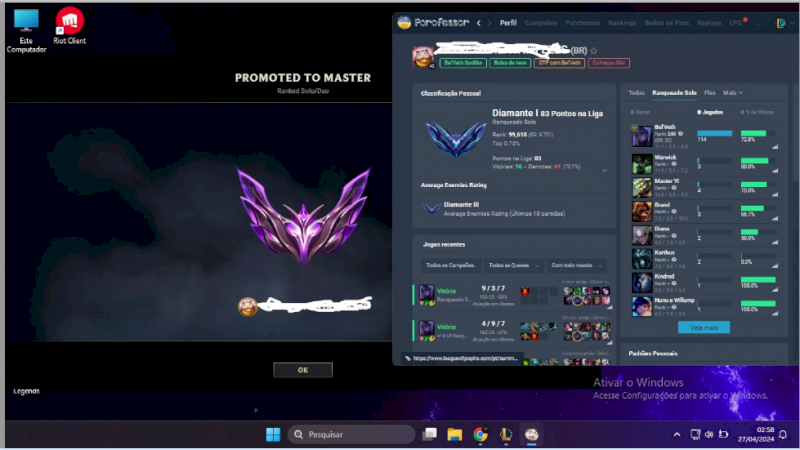Open the Riot Client desktop shortcut

[x=69, y=26]
